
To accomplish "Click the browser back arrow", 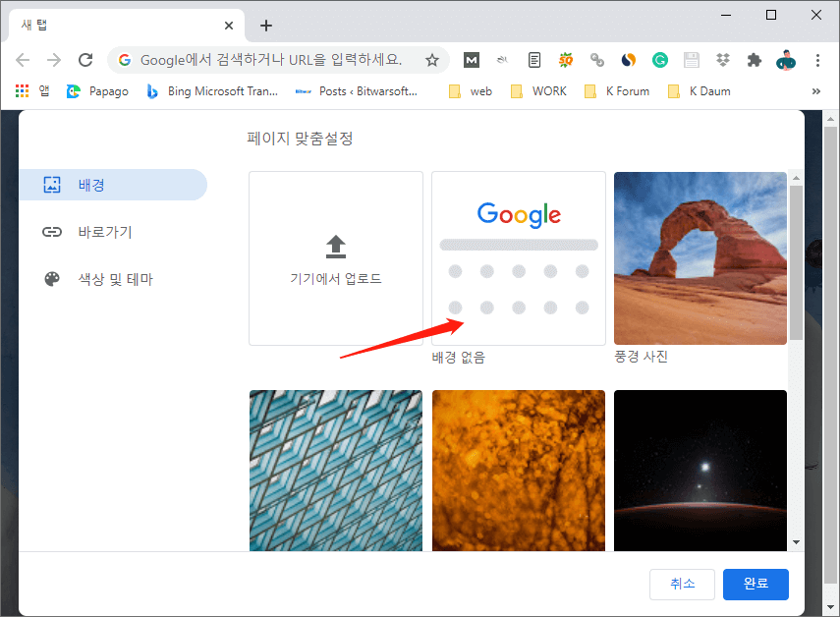I will tap(23, 60).
